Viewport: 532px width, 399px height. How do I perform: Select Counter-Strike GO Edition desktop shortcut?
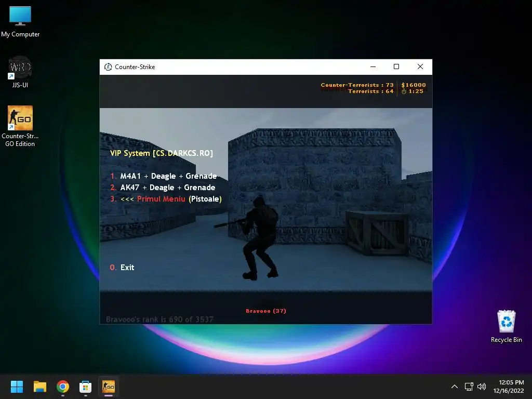pyautogui.click(x=20, y=126)
